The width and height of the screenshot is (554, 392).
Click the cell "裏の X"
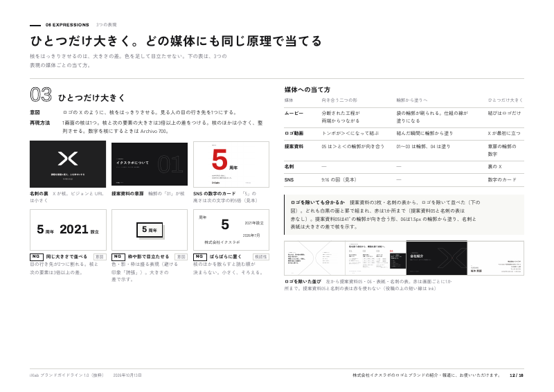coord(494,167)
